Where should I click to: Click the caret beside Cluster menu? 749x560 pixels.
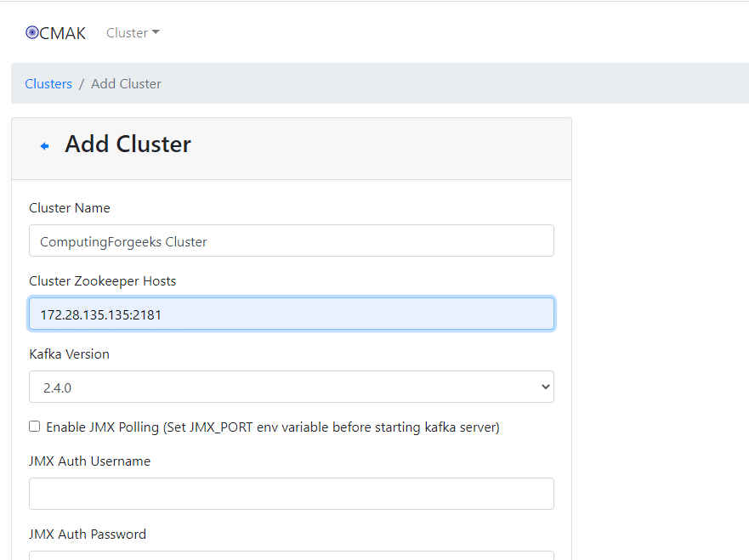(x=156, y=32)
